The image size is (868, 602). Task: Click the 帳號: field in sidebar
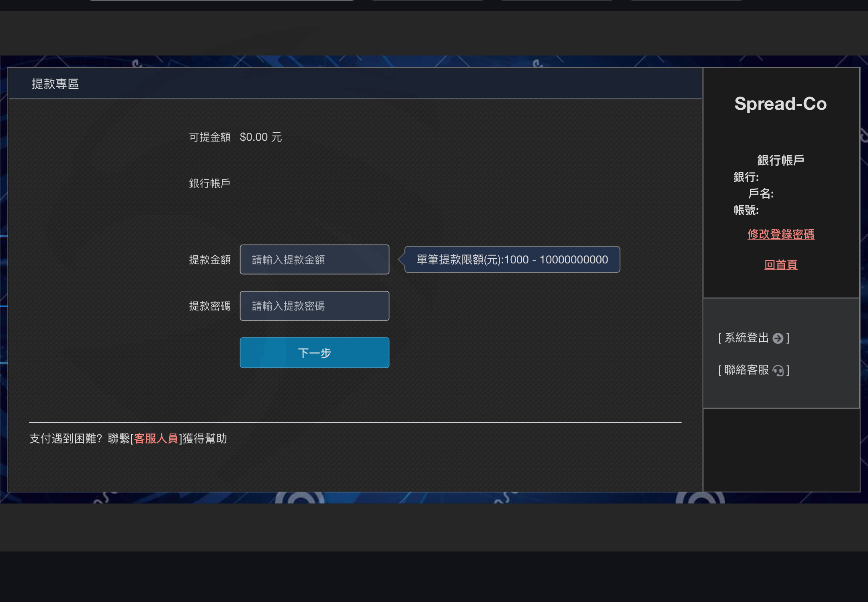pyautogui.click(x=746, y=210)
